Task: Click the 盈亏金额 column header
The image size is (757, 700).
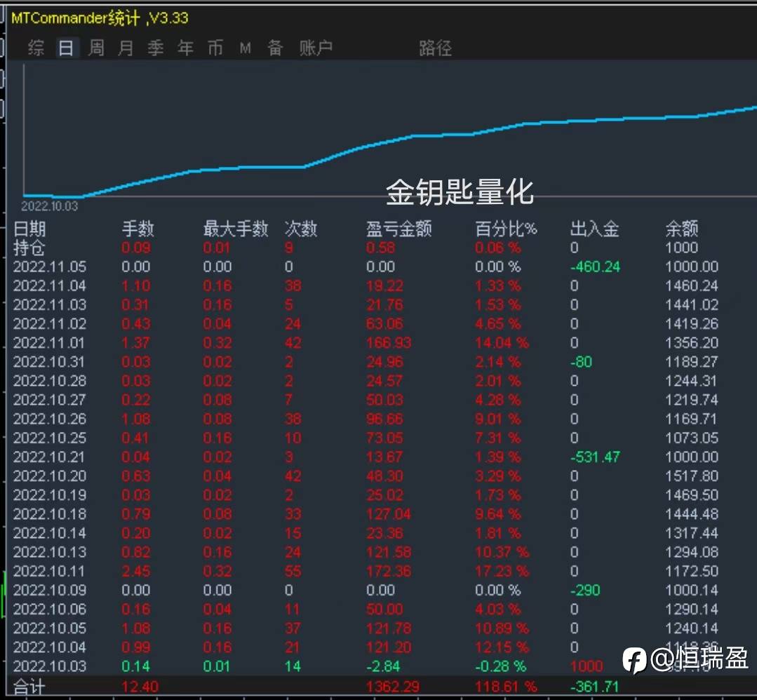Action: pyautogui.click(x=398, y=229)
